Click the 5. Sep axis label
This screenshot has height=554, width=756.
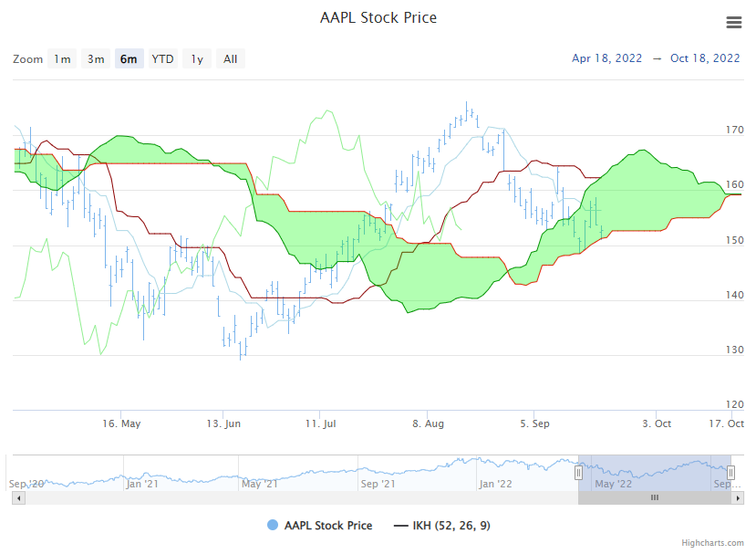coord(534,423)
